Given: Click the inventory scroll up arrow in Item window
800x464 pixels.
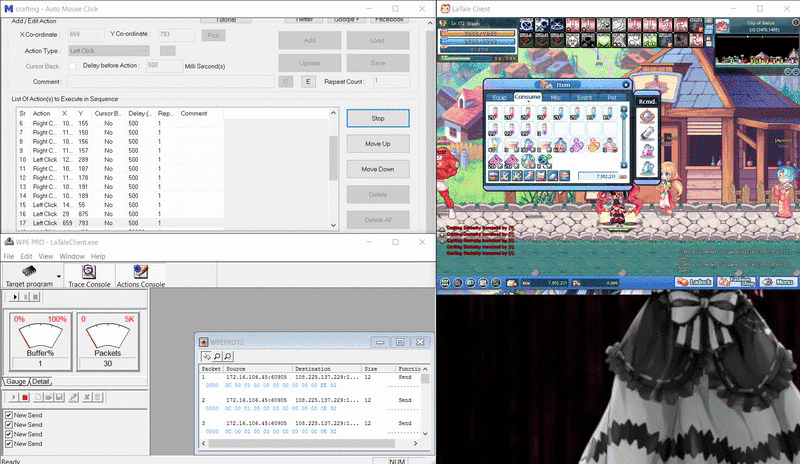Looking at the screenshot, I should coord(623,109).
